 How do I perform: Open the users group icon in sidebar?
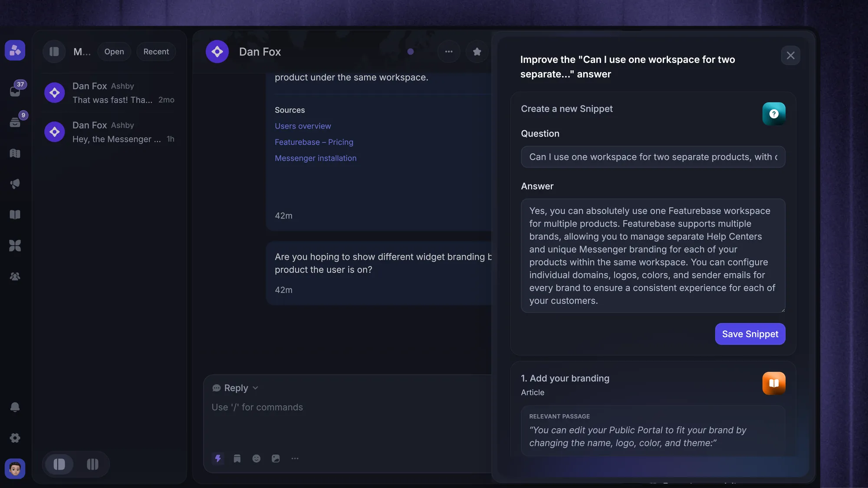pos(15,276)
